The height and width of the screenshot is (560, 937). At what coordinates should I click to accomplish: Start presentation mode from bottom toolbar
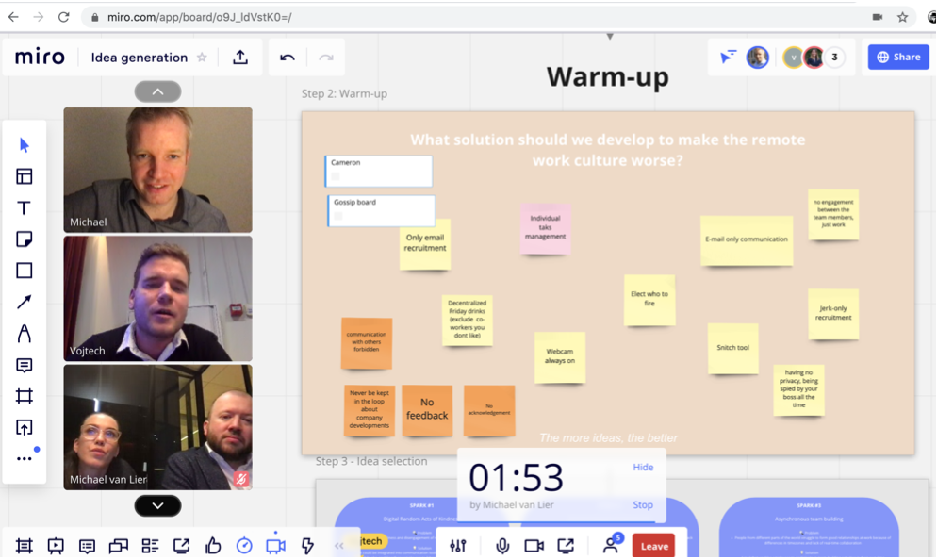click(x=56, y=546)
